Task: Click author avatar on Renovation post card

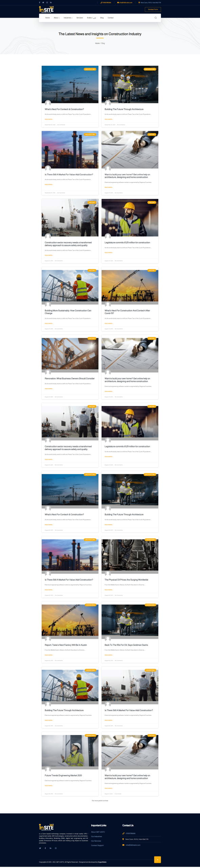Action: coord(48,372)
